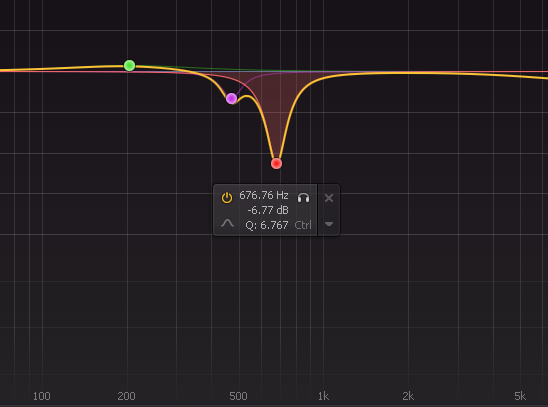Select the -6.77 dB gain value
The image size is (548, 407).
tap(268, 210)
